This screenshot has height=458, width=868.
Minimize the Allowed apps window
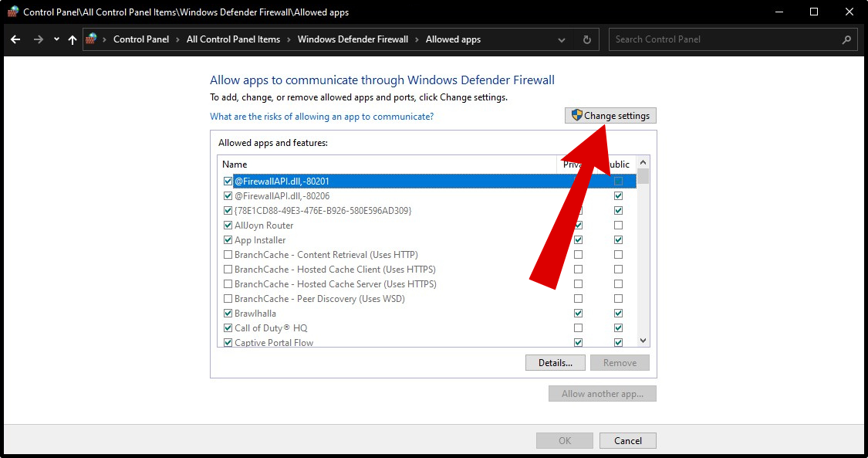coord(779,12)
